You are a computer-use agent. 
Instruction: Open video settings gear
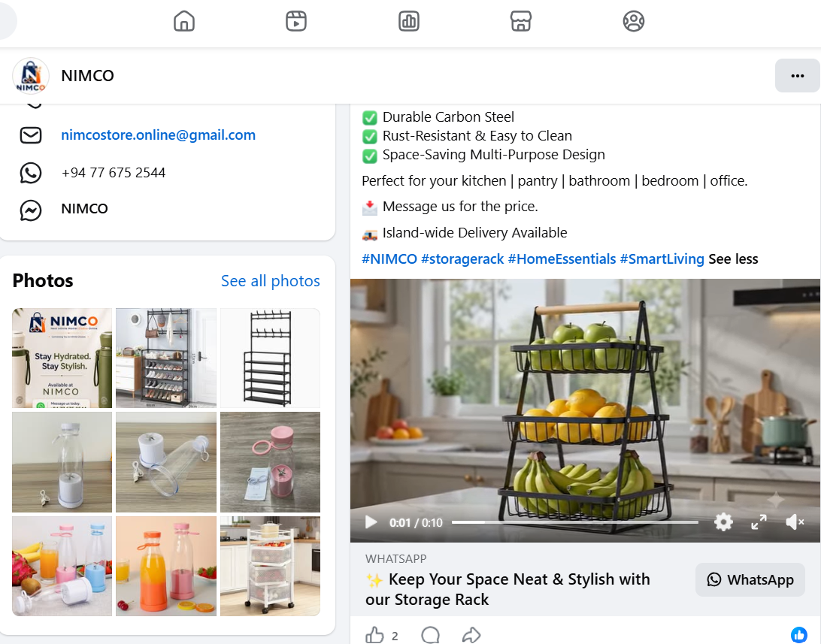(723, 522)
